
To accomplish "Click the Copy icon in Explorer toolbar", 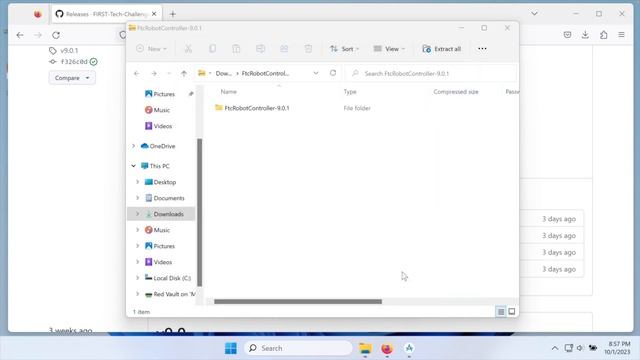I will 212,49.
